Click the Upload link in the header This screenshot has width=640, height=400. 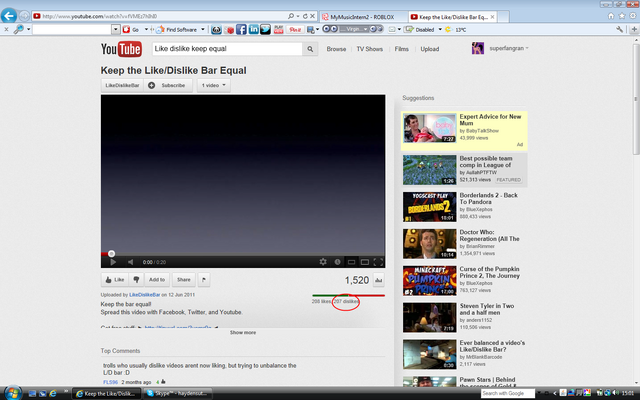(430, 49)
